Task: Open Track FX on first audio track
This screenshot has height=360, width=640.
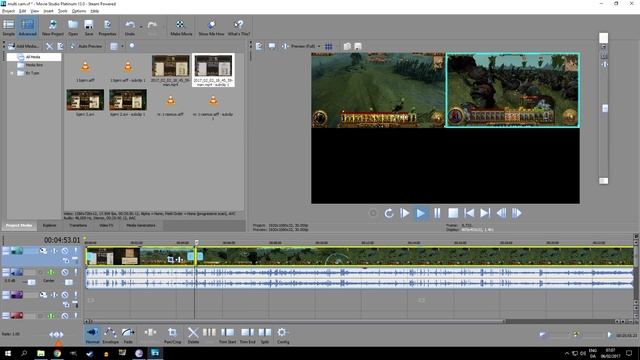Action: 51,272
